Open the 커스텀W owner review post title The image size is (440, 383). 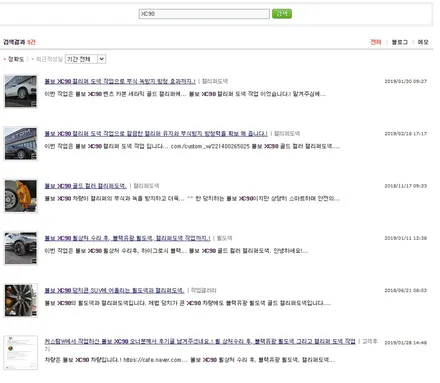200,341
